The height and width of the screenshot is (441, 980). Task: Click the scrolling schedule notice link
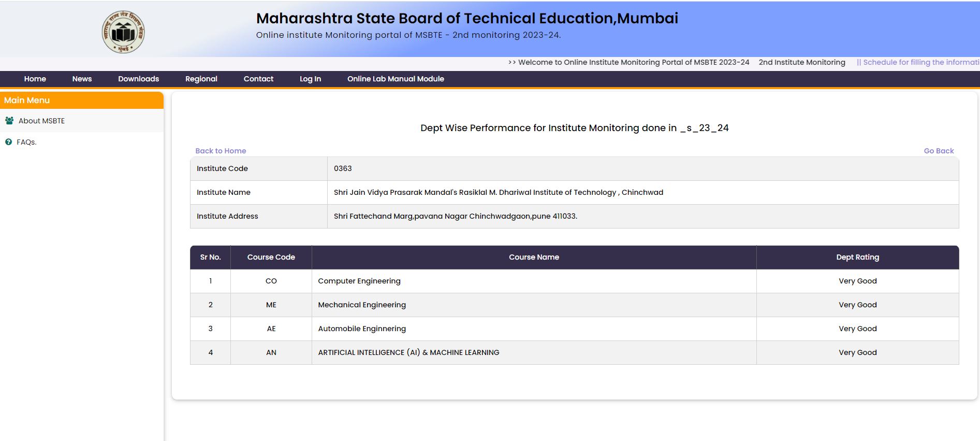point(918,62)
